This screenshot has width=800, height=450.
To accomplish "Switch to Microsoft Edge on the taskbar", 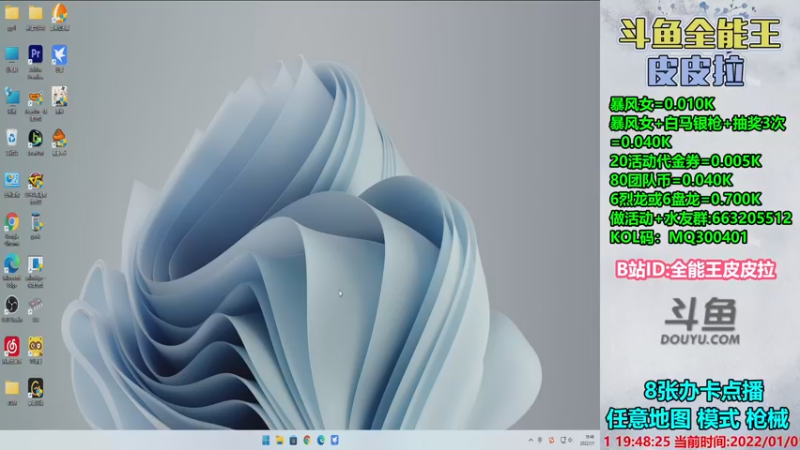I will tap(321, 440).
